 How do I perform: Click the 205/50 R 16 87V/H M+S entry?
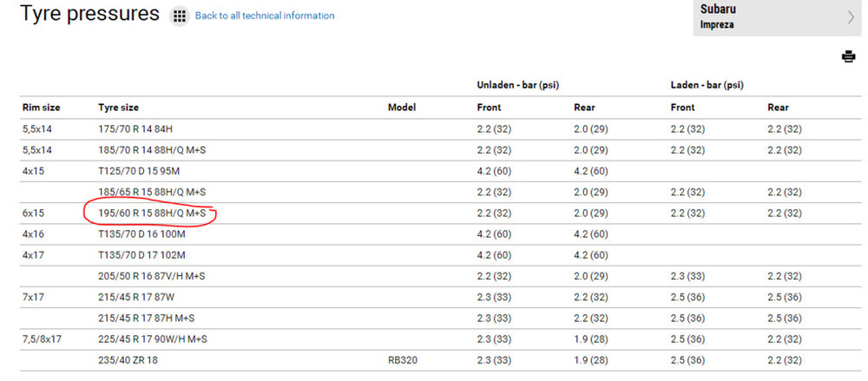[152, 276]
